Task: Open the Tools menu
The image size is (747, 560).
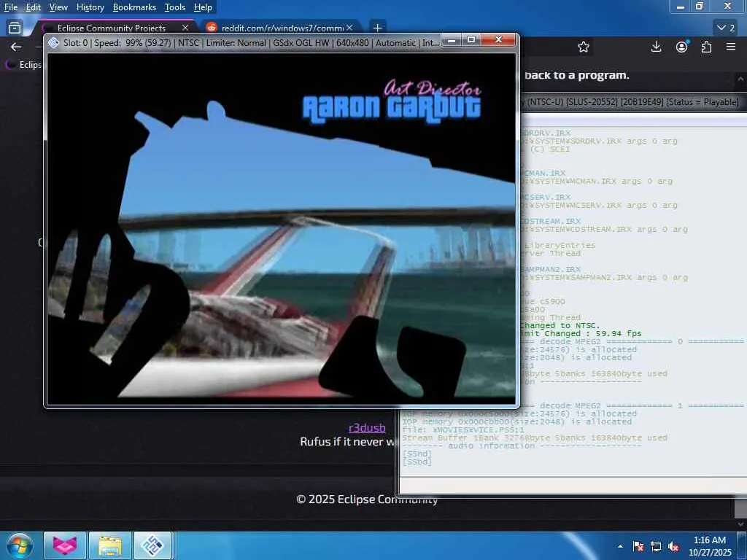Action: 175,7
